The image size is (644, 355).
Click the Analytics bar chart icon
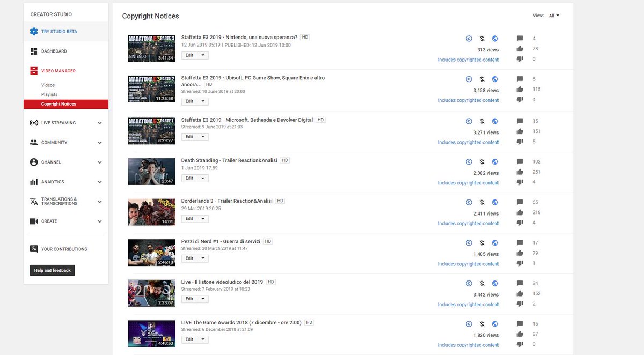[x=34, y=182]
